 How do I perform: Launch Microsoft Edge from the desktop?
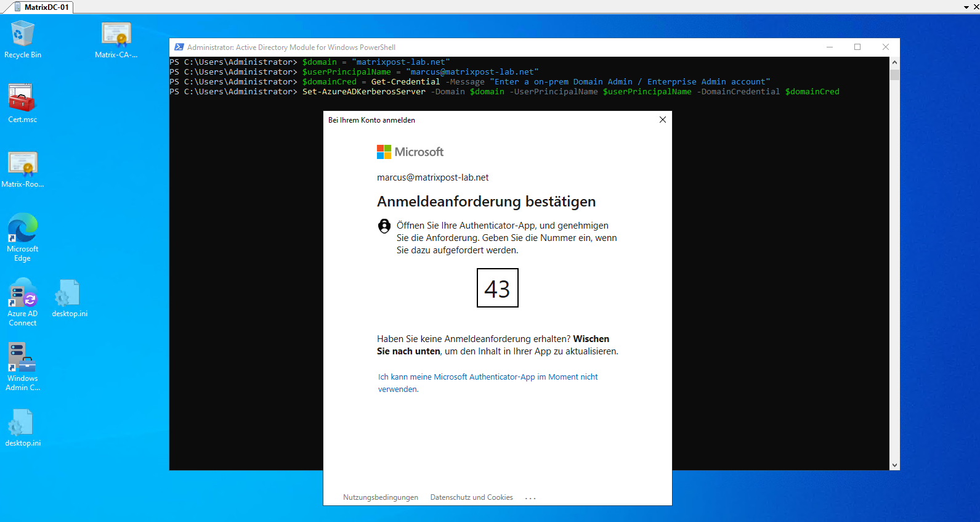pyautogui.click(x=23, y=237)
